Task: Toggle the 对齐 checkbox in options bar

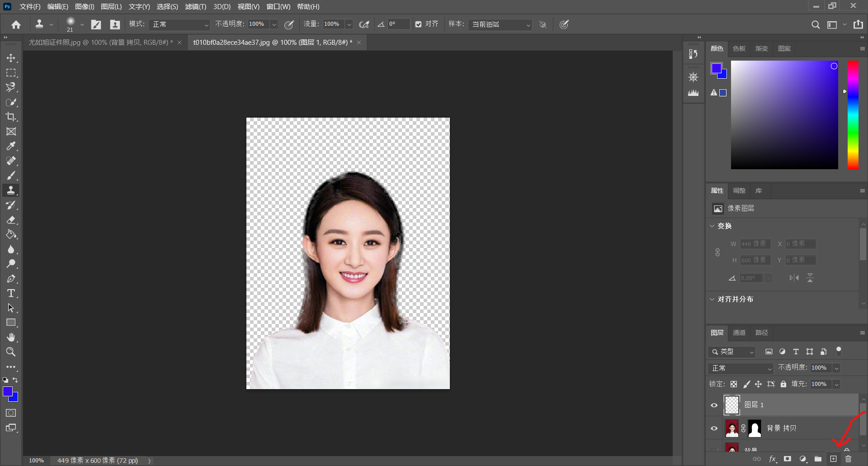Action: 418,24
